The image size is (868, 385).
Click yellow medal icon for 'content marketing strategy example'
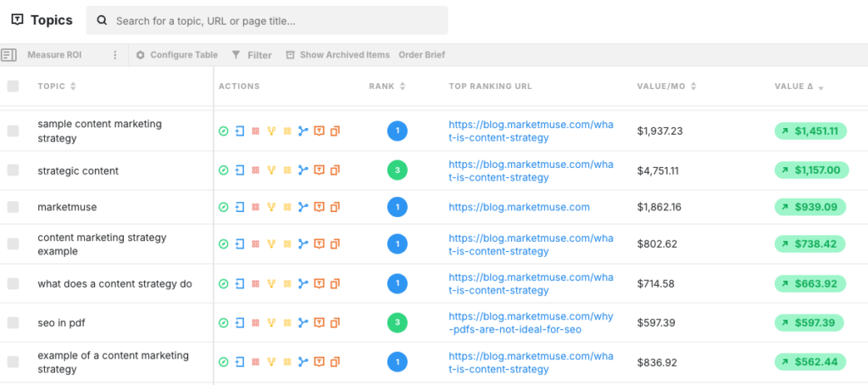(x=271, y=243)
